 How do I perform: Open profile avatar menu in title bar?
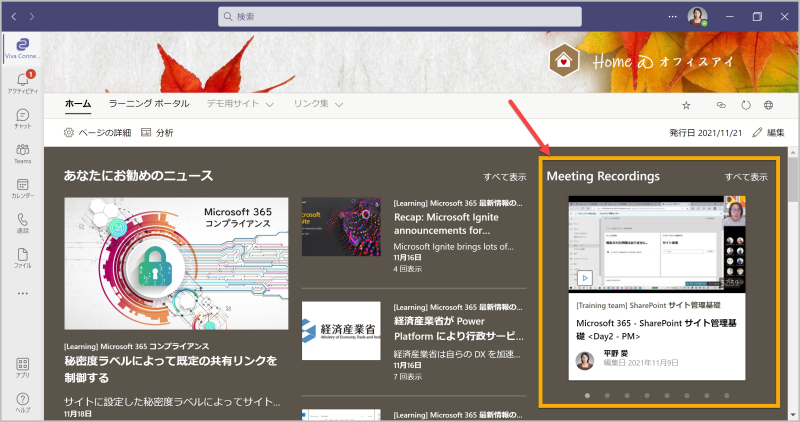(697, 16)
